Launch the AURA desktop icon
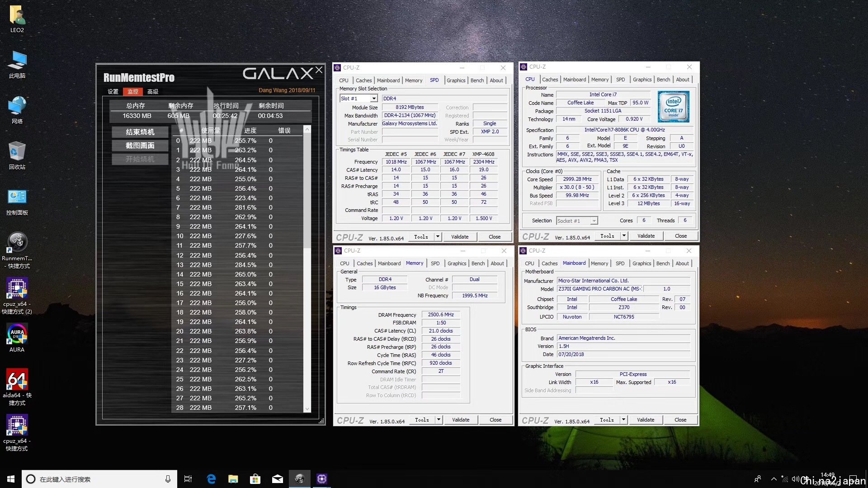This screenshot has height=488, width=868. (17, 338)
